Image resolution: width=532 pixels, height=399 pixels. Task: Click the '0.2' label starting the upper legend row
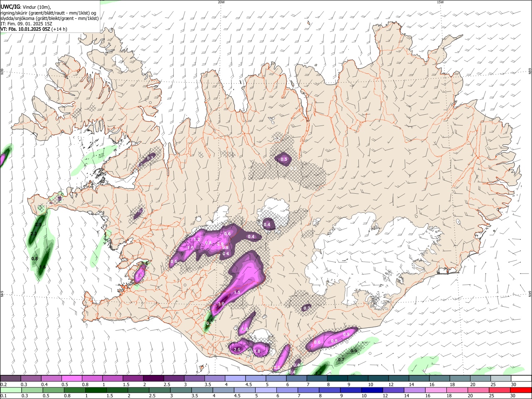tap(4, 384)
